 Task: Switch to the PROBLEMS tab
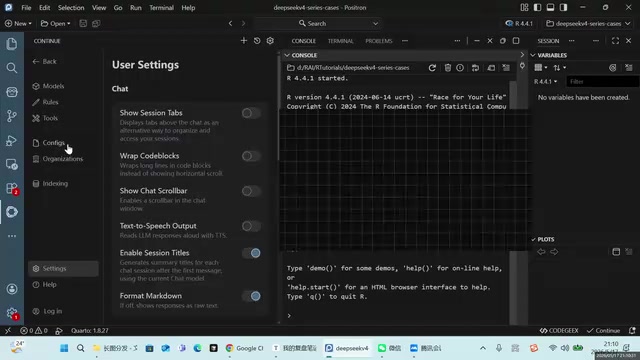tap(378, 41)
